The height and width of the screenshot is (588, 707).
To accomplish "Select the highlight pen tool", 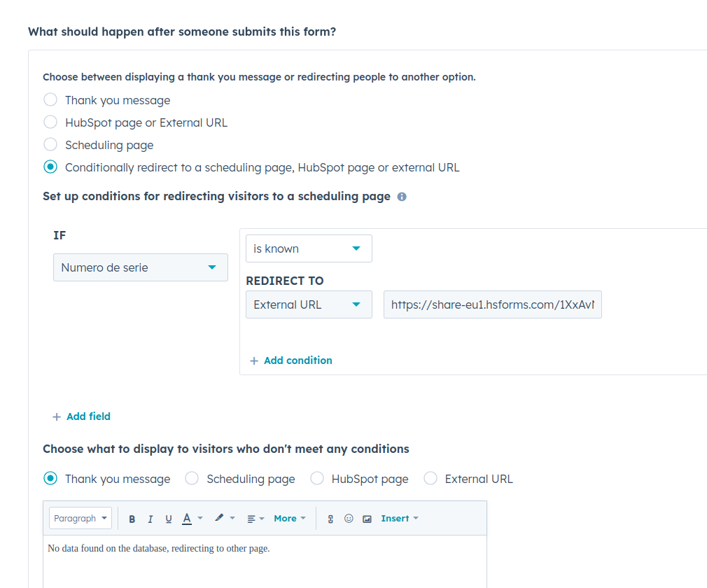I will coord(219,518).
